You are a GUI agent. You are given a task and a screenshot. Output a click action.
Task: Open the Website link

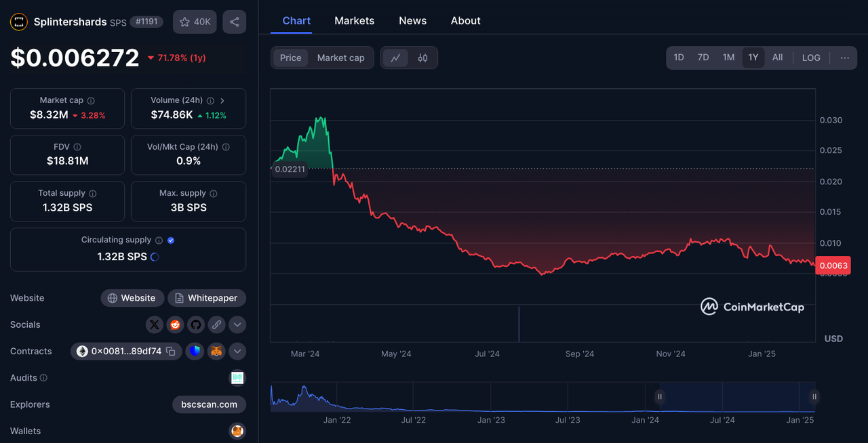point(132,298)
